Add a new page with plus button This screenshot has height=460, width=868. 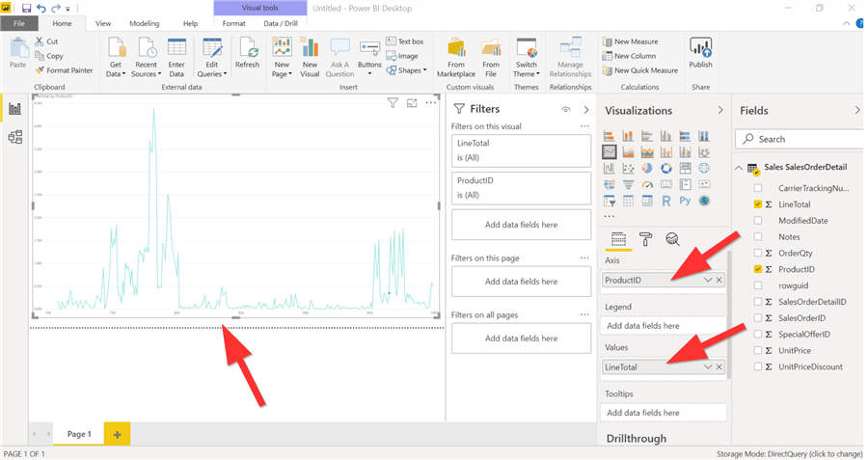pos(118,435)
